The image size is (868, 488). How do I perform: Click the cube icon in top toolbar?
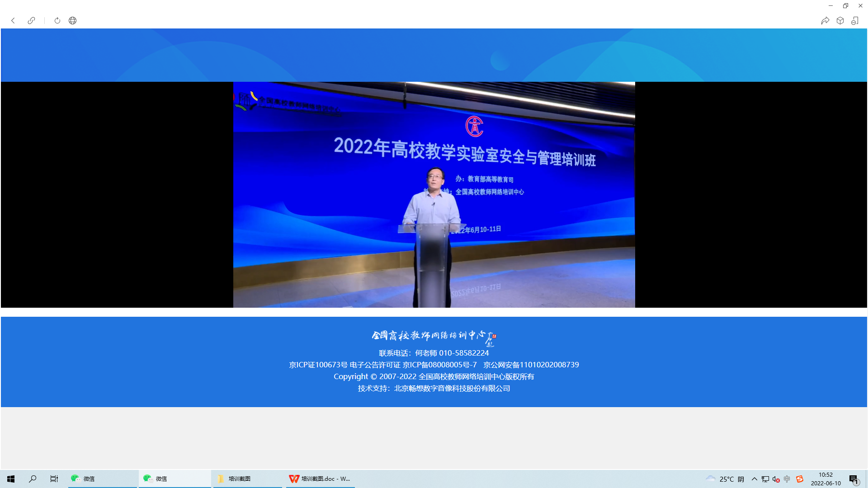pyautogui.click(x=840, y=21)
